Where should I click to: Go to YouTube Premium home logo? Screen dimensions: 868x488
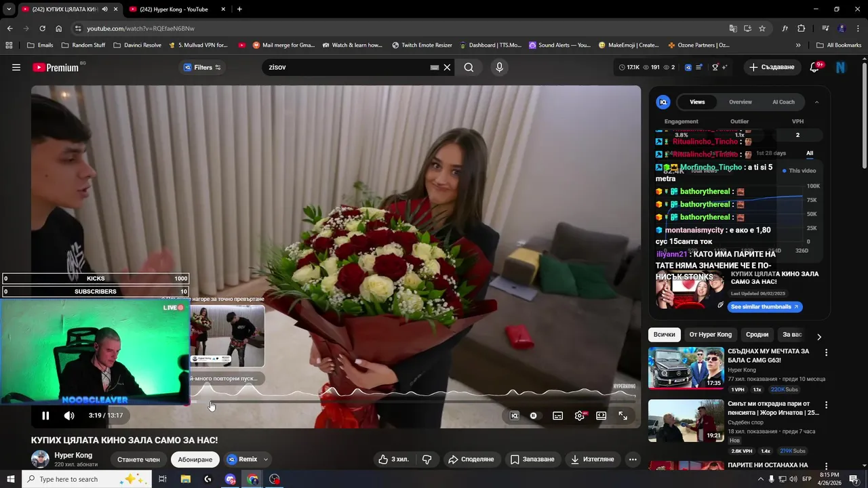[x=56, y=67]
